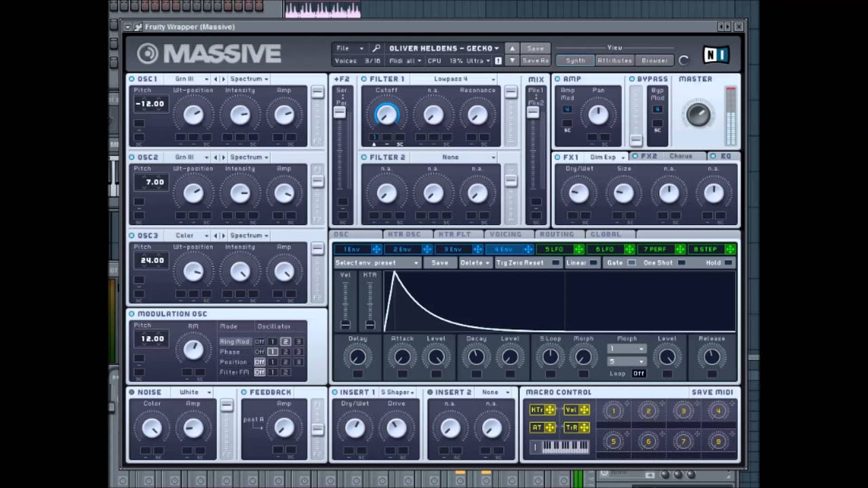Click the AT macro drag handle
Viewport: 868px width, 488px height.
tap(550, 428)
